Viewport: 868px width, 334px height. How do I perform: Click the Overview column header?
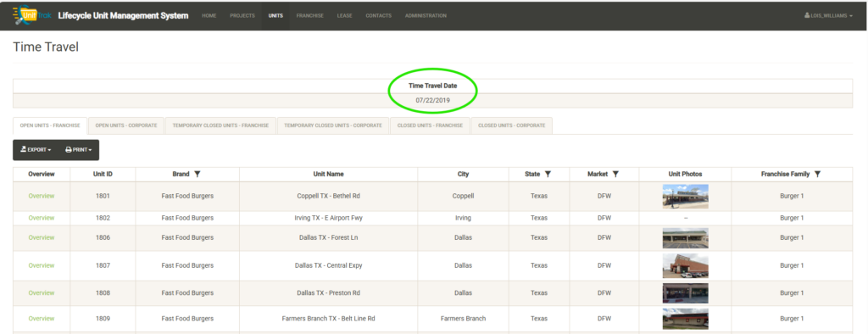point(42,174)
